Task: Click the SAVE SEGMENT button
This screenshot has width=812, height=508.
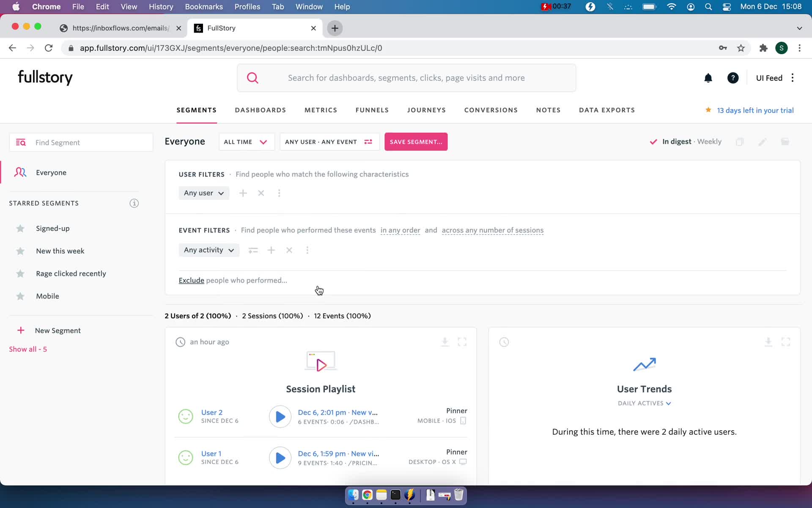Action: [x=416, y=142]
